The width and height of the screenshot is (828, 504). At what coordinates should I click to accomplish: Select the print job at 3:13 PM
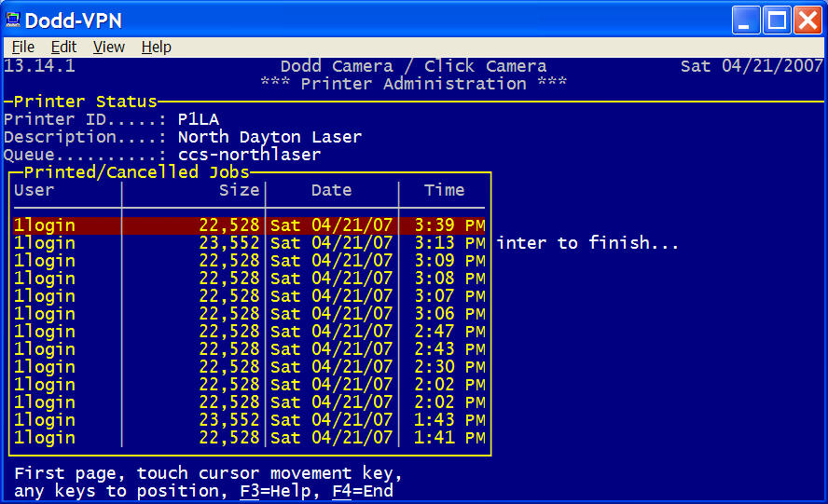coord(250,243)
